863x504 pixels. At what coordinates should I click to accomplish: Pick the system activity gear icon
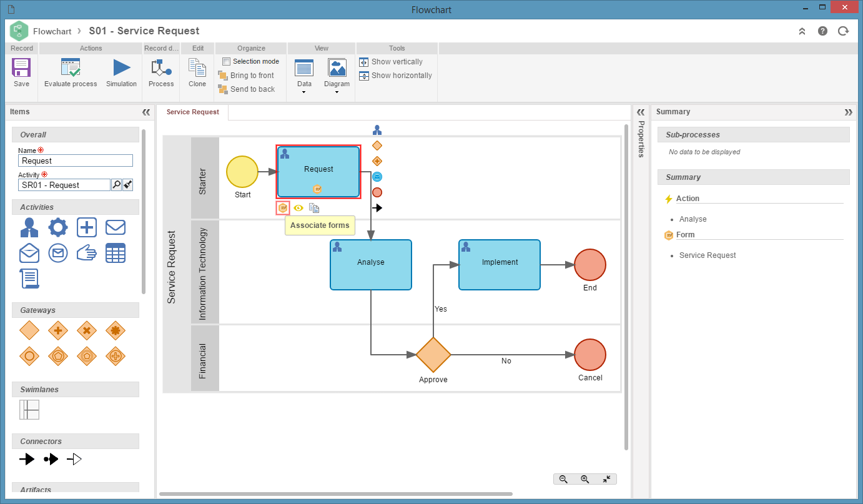[58, 227]
